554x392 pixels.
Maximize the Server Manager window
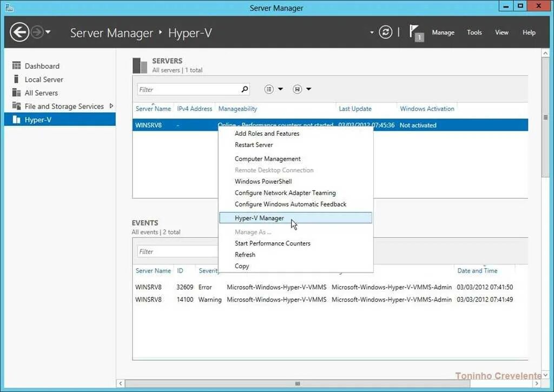pos(520,6)
